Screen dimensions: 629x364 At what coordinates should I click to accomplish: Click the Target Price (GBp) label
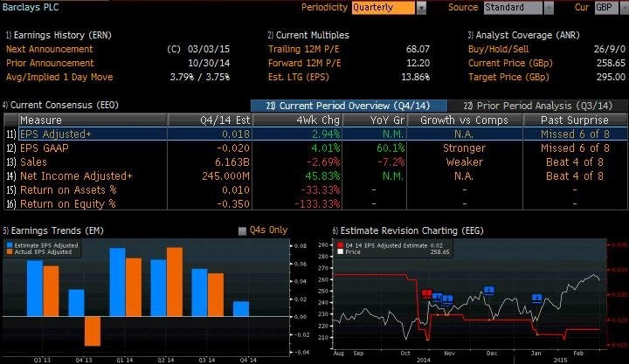tap(508, 78)
